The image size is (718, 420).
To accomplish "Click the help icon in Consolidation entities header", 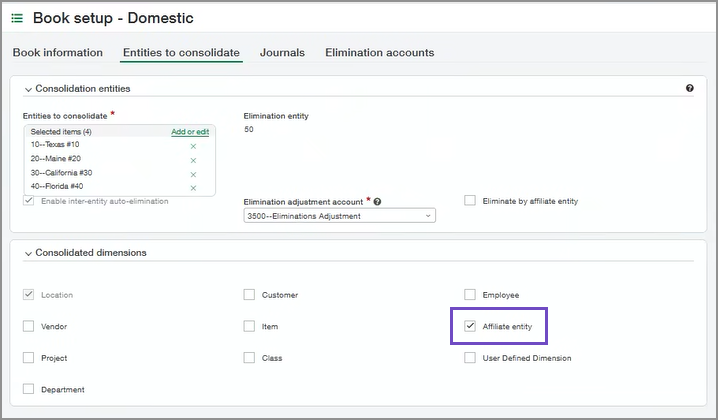I will click(690, 89).
